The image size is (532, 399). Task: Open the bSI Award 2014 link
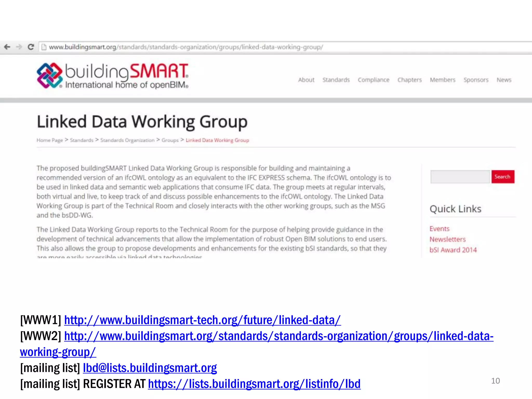point(453,250)
